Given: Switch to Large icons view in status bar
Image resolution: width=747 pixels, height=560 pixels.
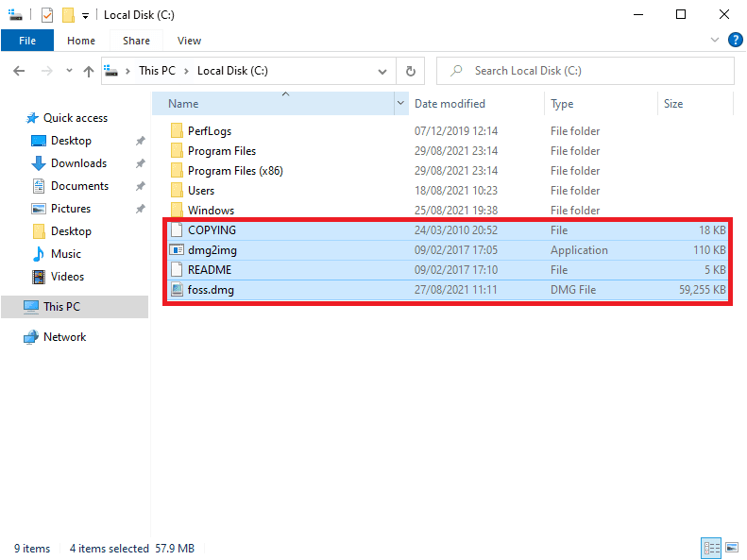Looking at the screenshot, I should pyautogui.click(x=732, y=548).
